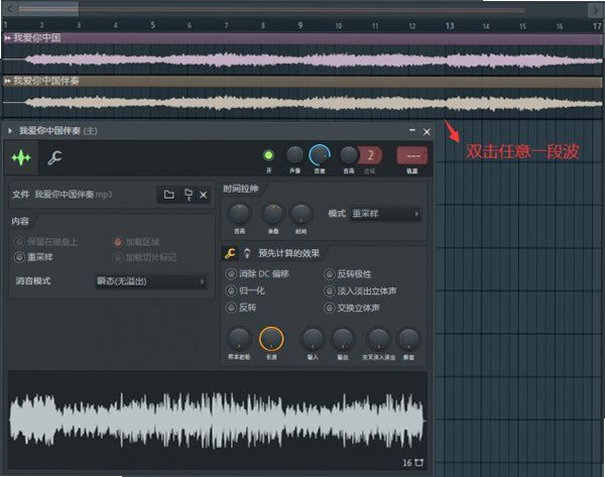Click the 修整 trim knob

click(409, 339)
